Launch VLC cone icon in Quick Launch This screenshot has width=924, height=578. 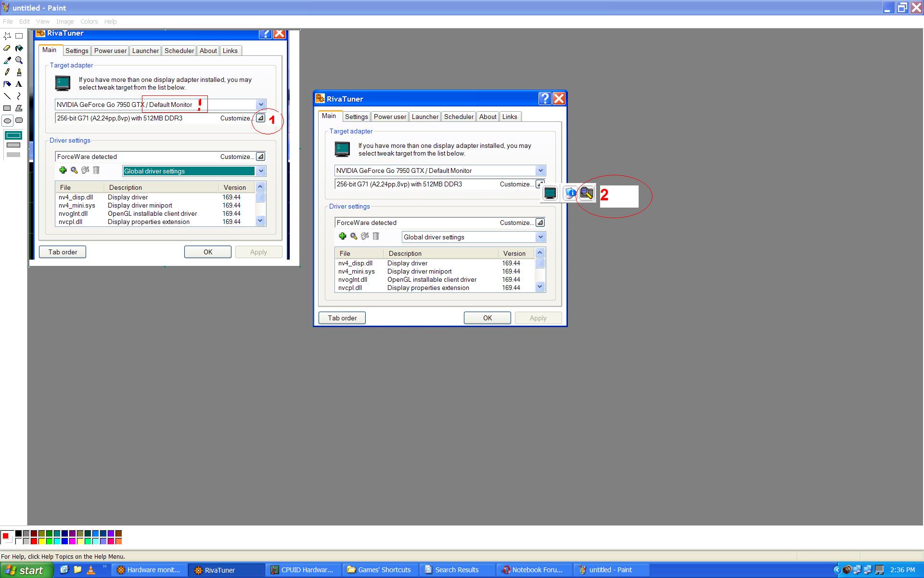click(90, 570)
